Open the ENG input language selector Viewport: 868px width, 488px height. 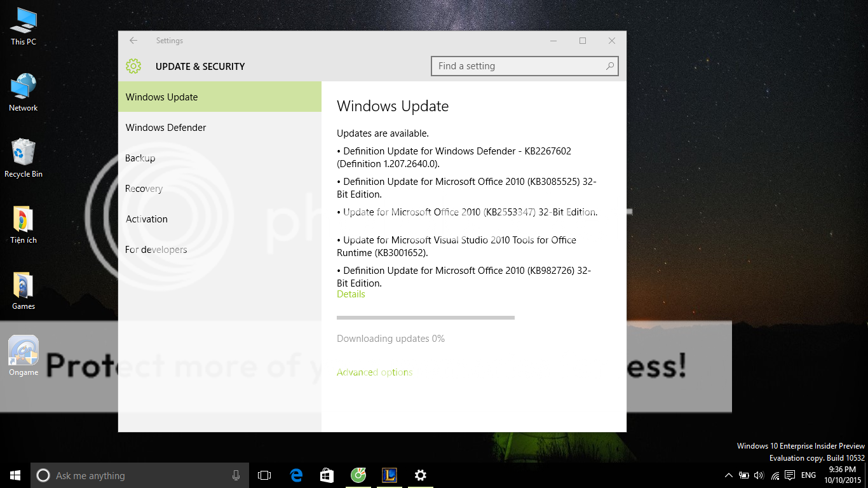[808, 475]
